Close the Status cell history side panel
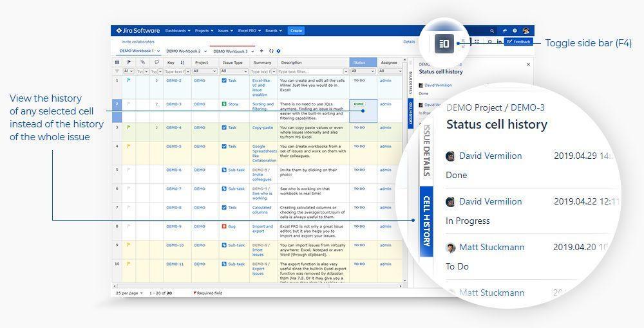 528,64
